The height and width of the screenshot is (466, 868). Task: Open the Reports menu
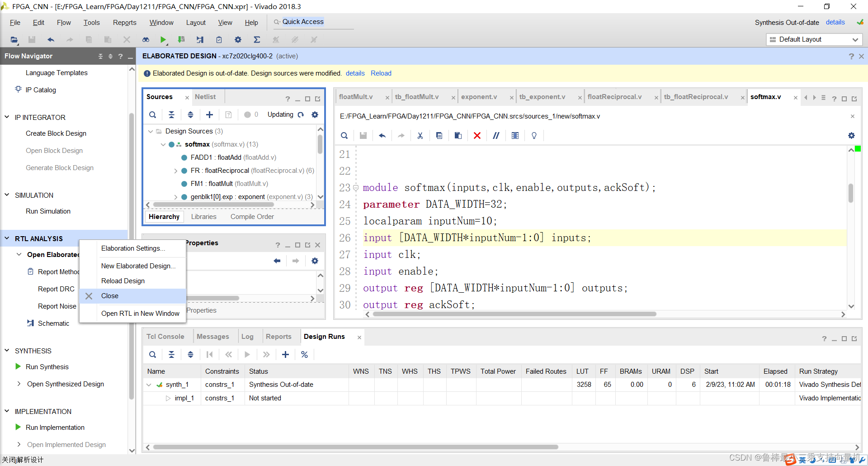pos(124,23)
